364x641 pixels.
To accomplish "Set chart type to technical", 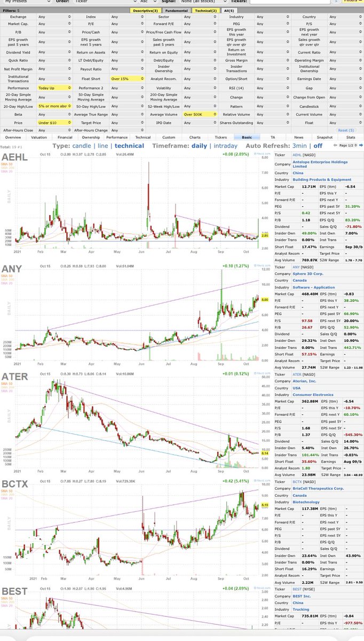I will [129, 146].
